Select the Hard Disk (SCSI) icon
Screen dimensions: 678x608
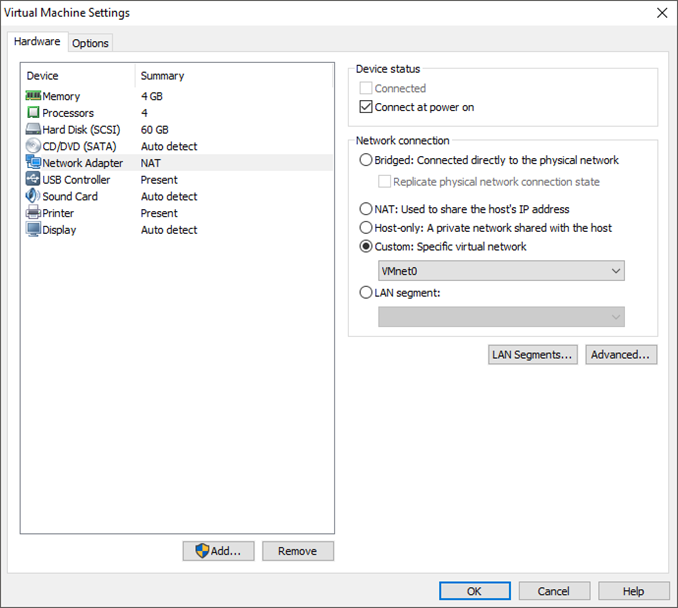33,130
